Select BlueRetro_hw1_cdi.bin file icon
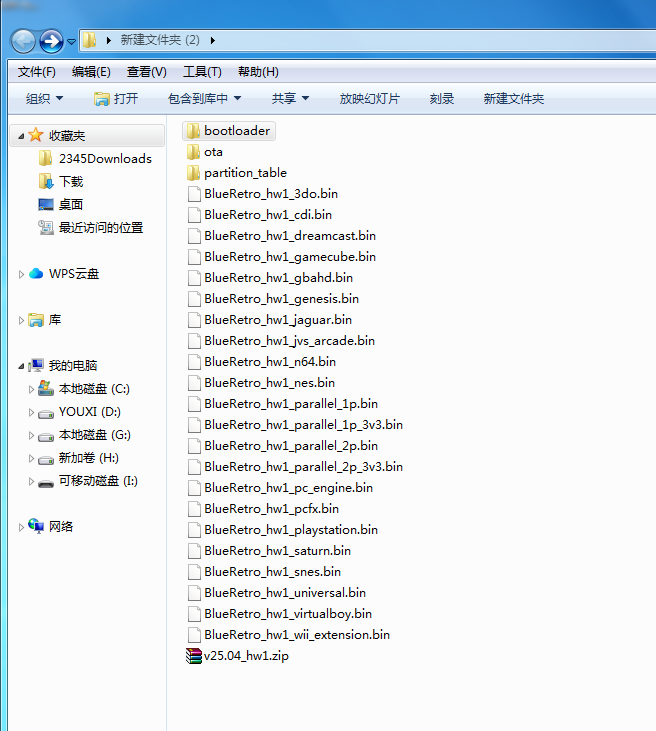This screenshot has height=731, width=656. pos(194,215)
